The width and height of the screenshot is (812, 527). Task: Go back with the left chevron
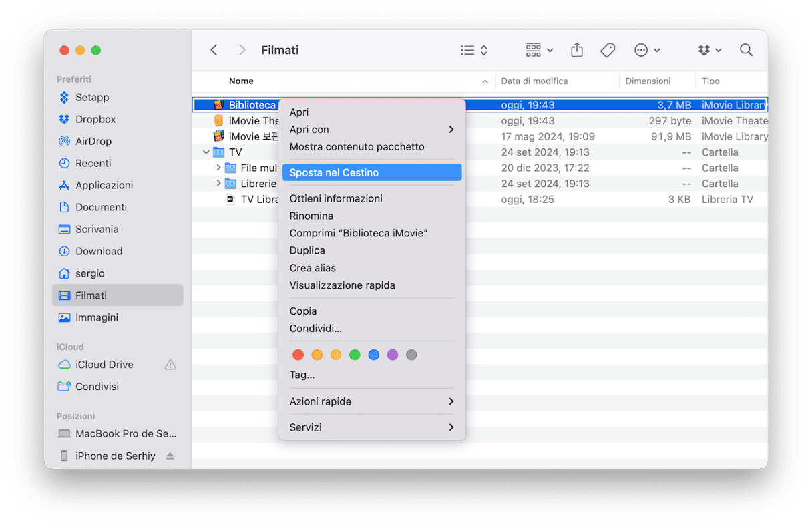coord(214,50)
